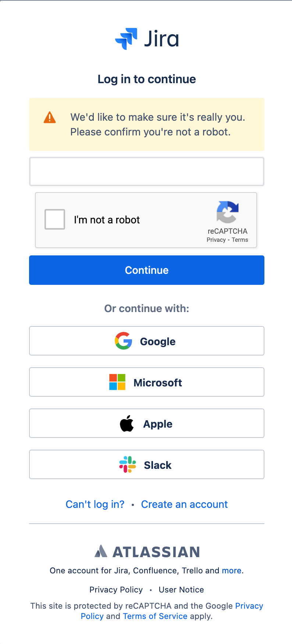Click the 'more' Atlassian products link
Viewport: 292px width, 644px height.
(232, 570)
